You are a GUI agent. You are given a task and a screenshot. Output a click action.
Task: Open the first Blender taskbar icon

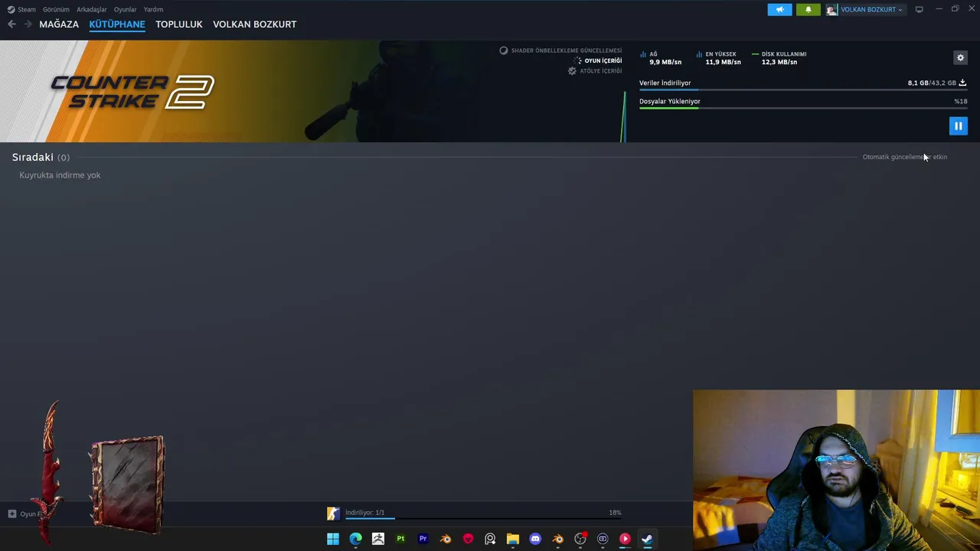tap(446, 539)
